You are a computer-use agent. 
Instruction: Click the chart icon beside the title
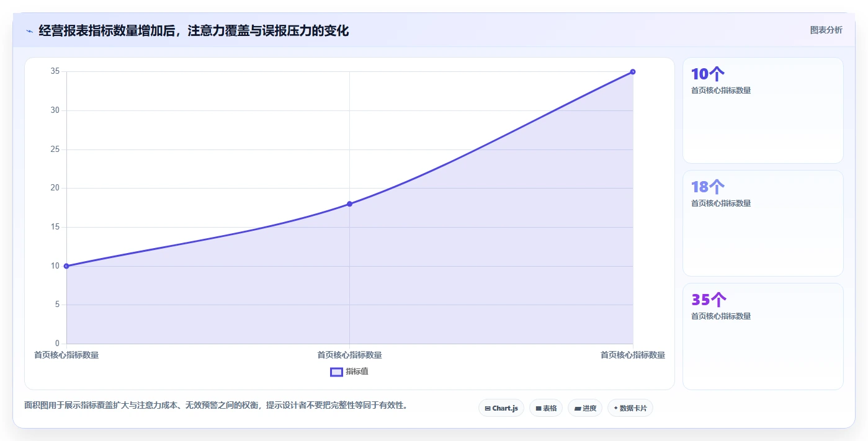pos(29,31)
